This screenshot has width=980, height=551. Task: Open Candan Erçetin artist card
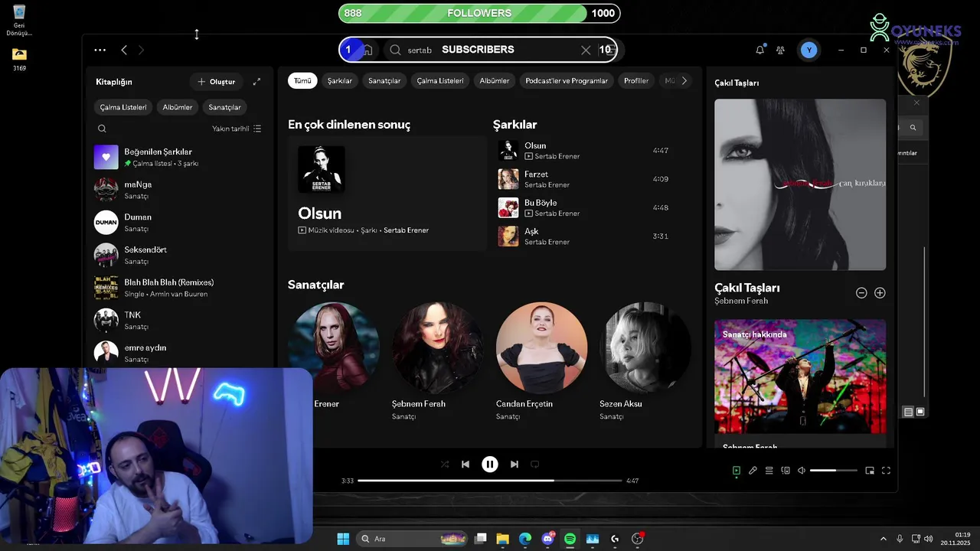click(x=542, y=360)
